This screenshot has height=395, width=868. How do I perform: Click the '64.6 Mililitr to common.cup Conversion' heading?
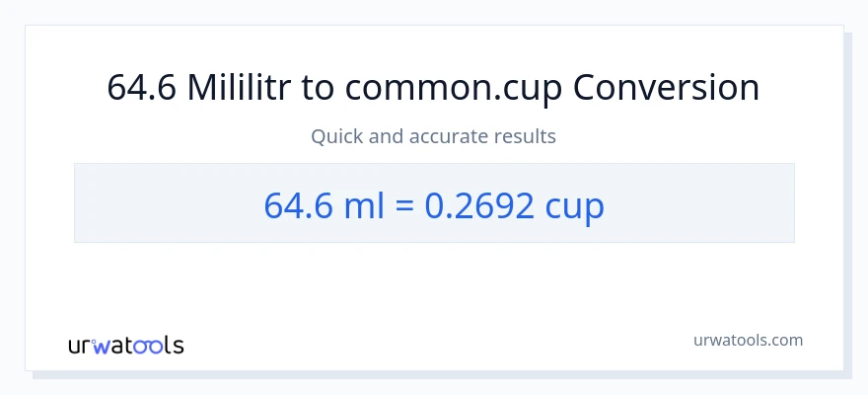[433, 88]
